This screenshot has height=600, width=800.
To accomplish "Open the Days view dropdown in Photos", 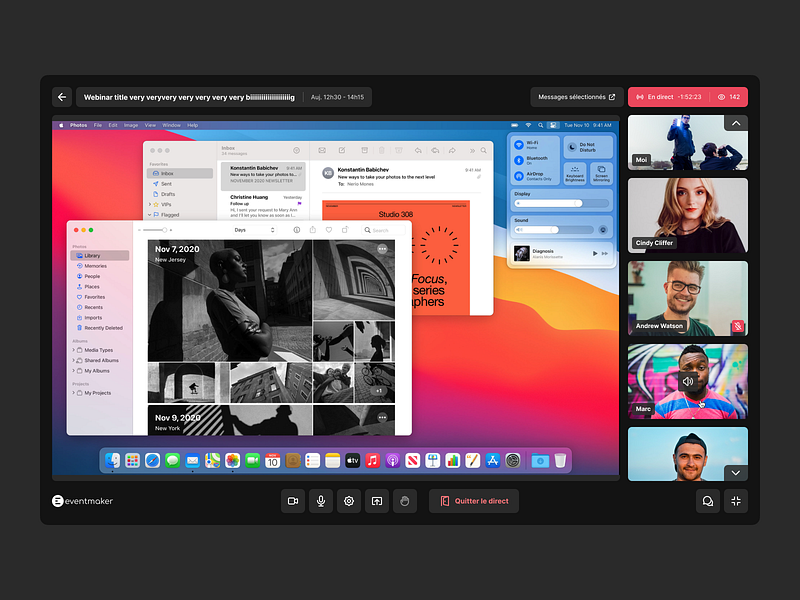I will [254, 230].
